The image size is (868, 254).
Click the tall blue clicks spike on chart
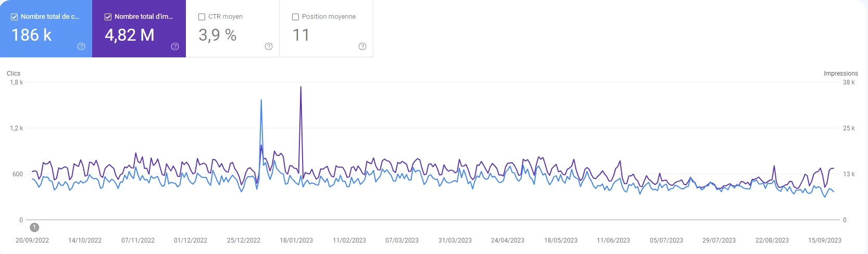coord(261,100)
